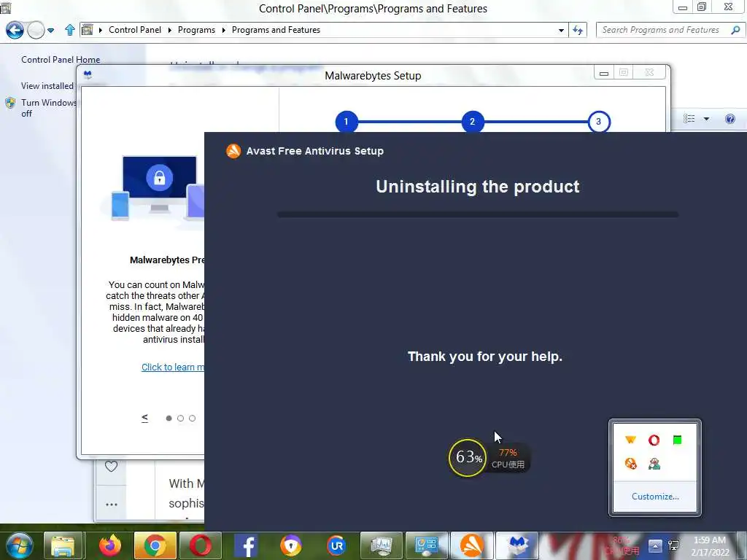Open Facebook shortcut on the taskbar
Image resolution: width=747 pixels, height=560 pixels.
[x=246, y=546]
